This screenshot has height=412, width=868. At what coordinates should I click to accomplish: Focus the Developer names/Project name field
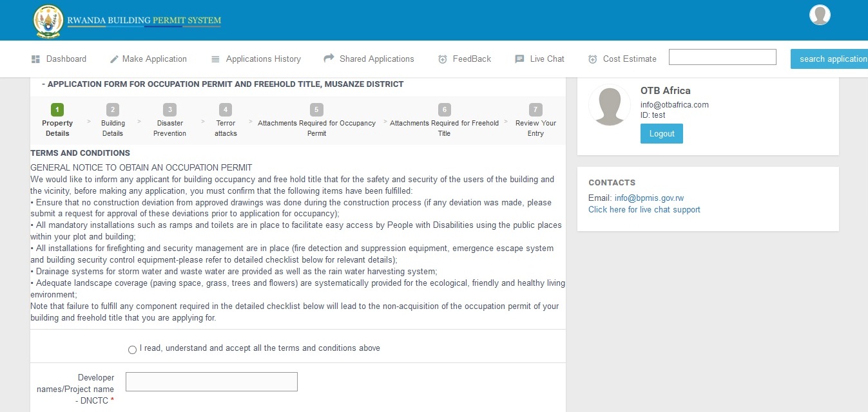211,382
